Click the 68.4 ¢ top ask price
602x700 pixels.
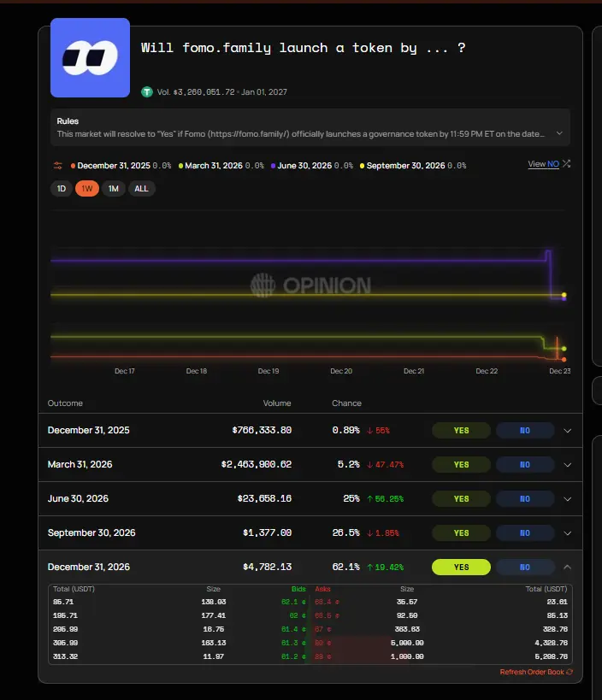pos(327,602)
